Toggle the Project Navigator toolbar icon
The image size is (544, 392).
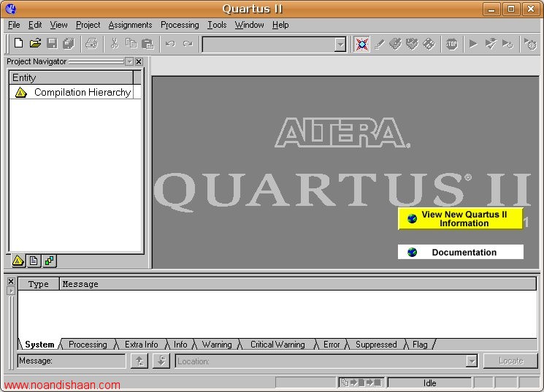(361, 44)
